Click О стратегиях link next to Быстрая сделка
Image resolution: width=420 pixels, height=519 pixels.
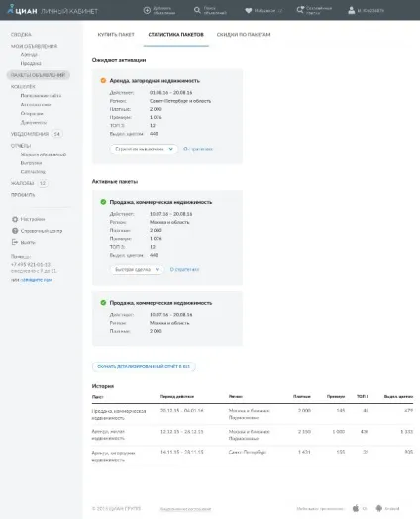pyautogui.click(x=184, y=269)
